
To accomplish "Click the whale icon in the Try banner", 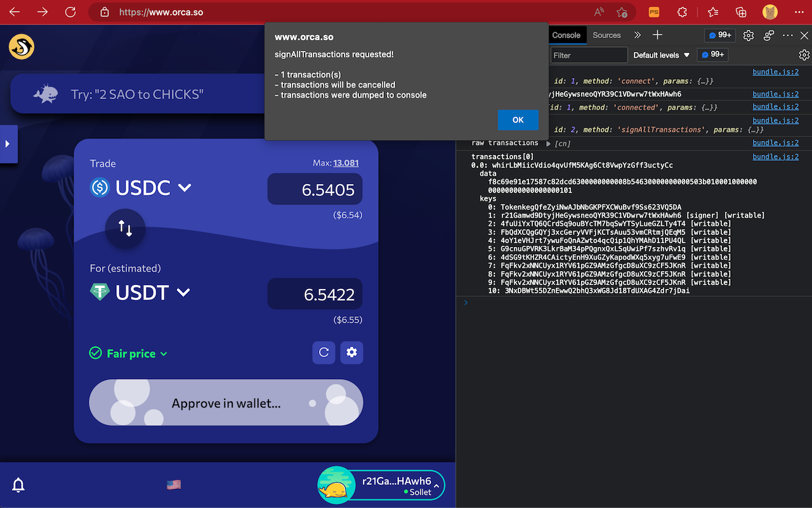I will tap(45, 93).
